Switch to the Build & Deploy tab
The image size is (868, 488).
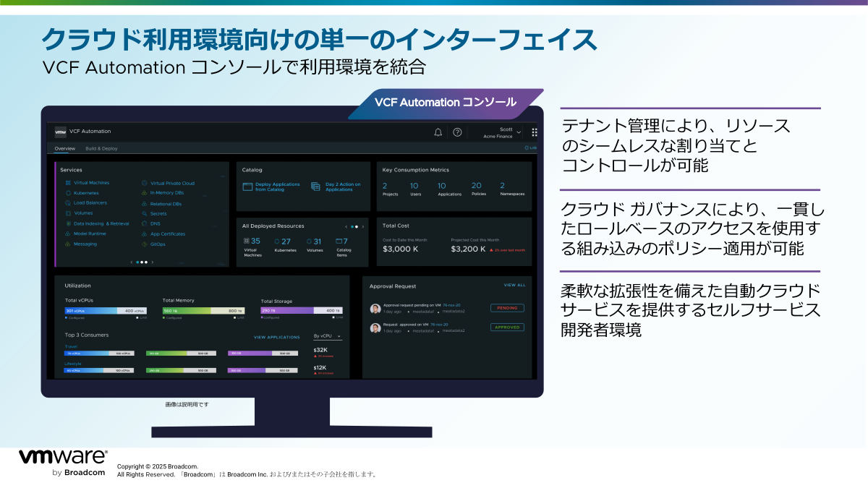[101, 148]
